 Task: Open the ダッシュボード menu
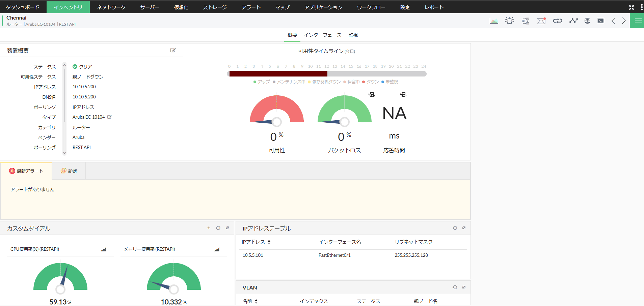(x=23, y=7)
